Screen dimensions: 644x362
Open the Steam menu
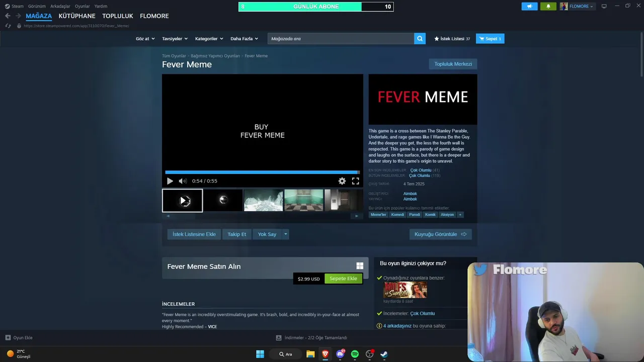click(18, 6)
